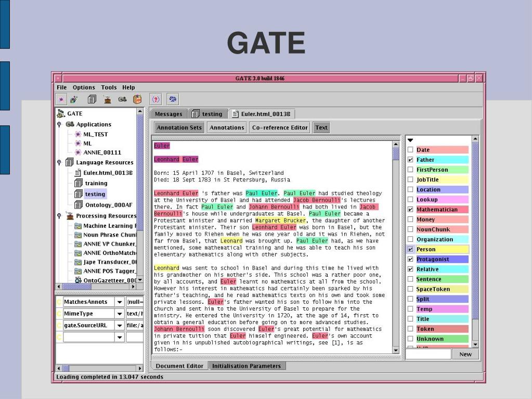Open the Co-reference Editor
Viewport: 532px width, 399px height.
(x=280, y=127)
